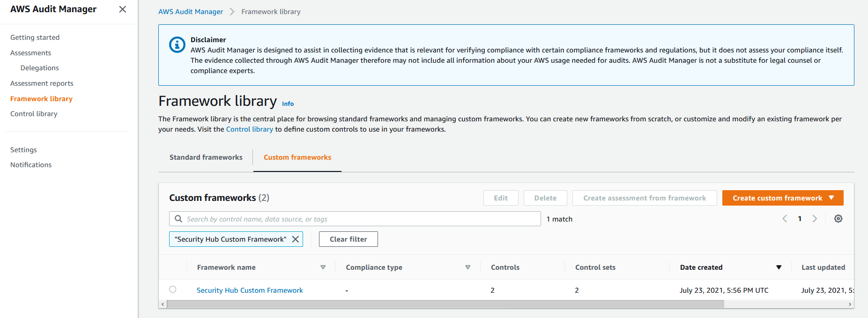868x318 pixels.
Task: Click the Disclaimer info icon
Action: (x=177, y=45)
